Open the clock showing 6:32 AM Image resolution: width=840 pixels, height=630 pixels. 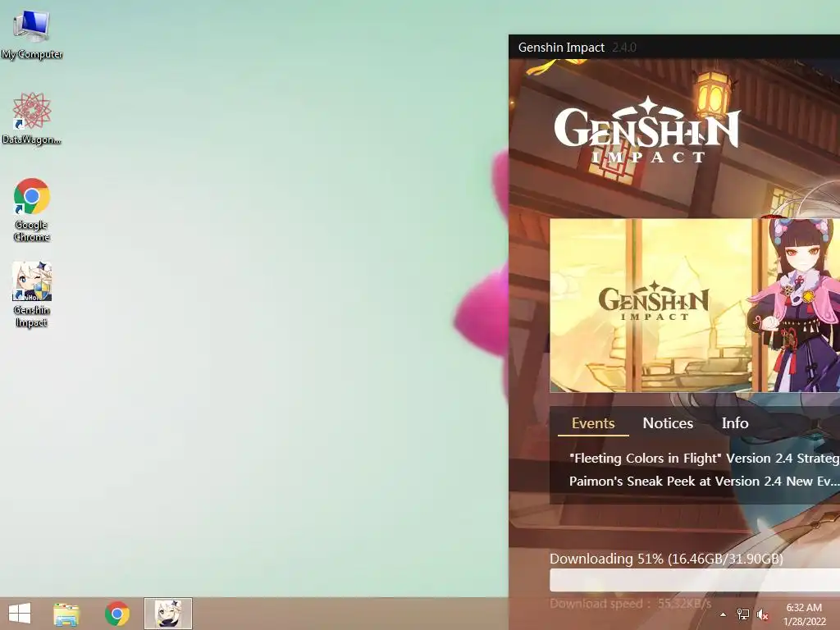(804, 614)
